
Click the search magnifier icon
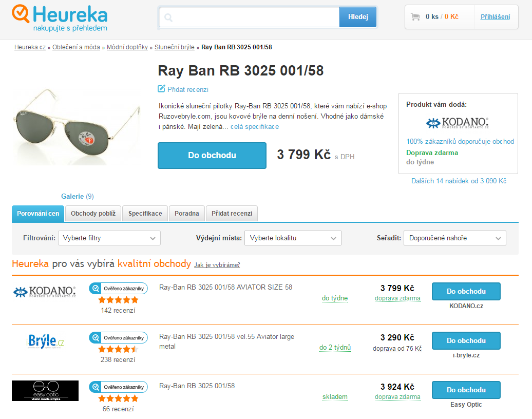tap(168, 17)
